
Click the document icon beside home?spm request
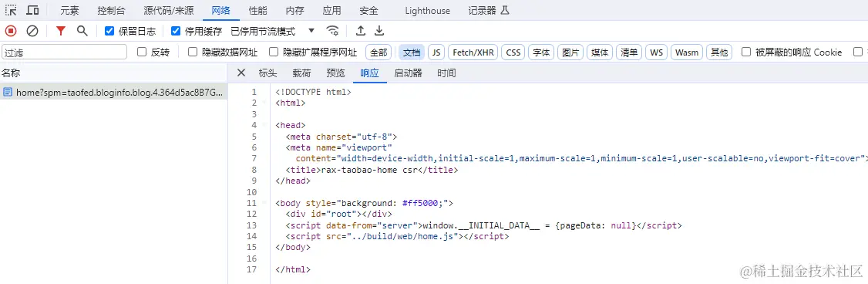point(8,92)
